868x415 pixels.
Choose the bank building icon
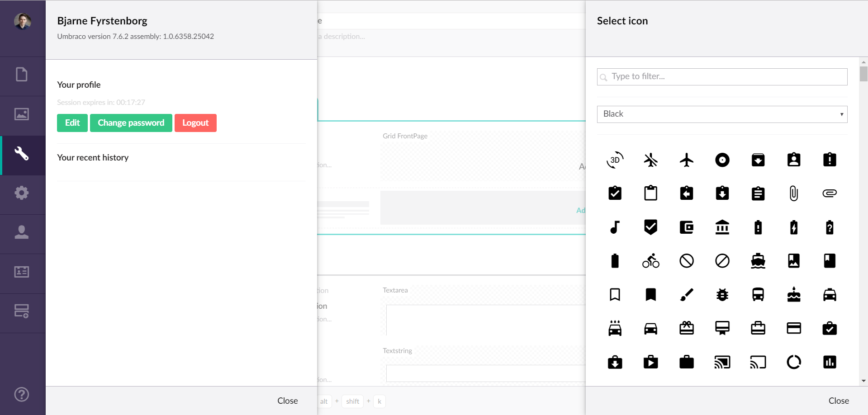click(x=722, y=227)
